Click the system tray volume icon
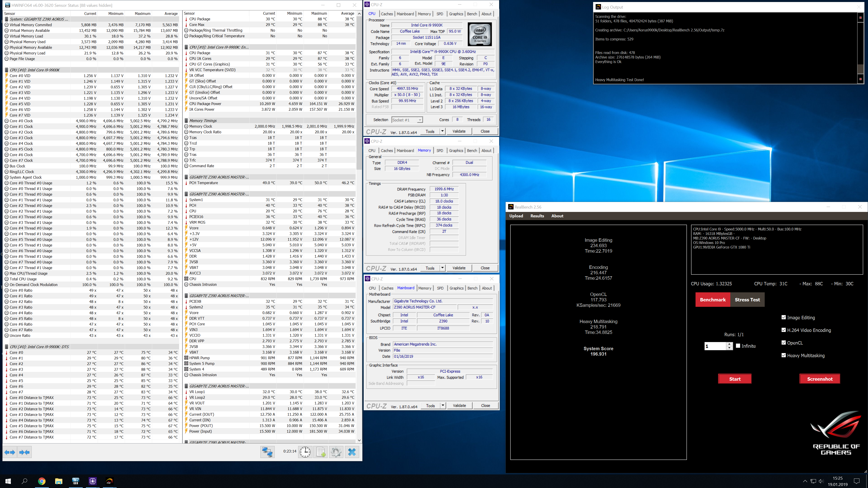868x488 pixels. click(821, 481)
